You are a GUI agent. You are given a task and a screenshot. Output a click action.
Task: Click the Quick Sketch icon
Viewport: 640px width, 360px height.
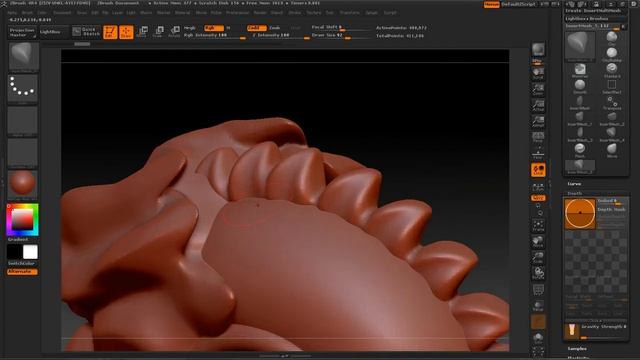click(x=86, y=31)
